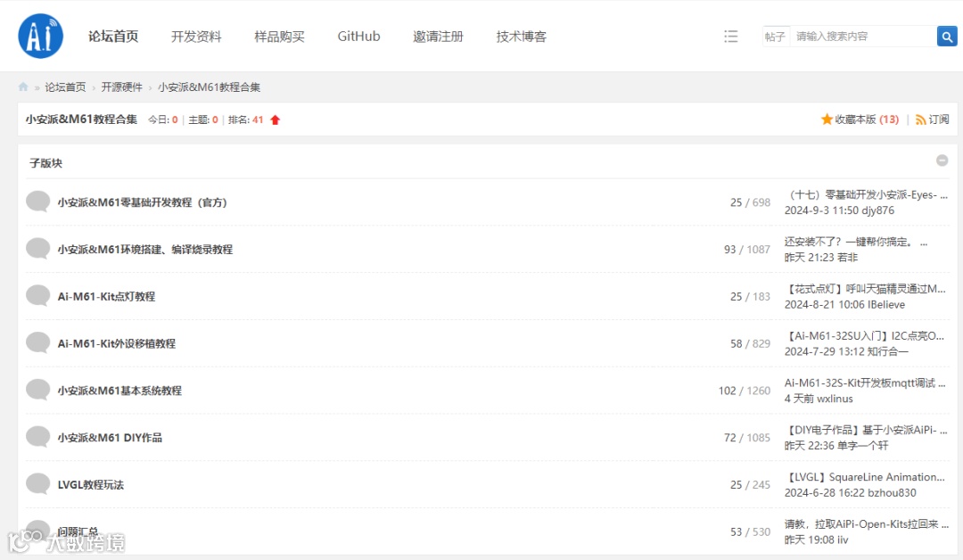The height and width of the screenshot is (560, 963).
Task: Click the search input field
Action: click(863, 37)
